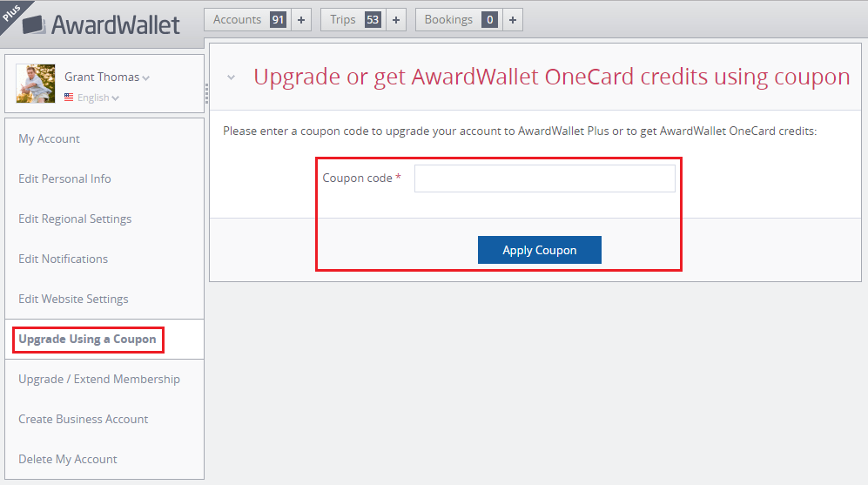Collapse the coupon section heading chevron
This screenshot has height=485, width=868.
coord(232,77)
